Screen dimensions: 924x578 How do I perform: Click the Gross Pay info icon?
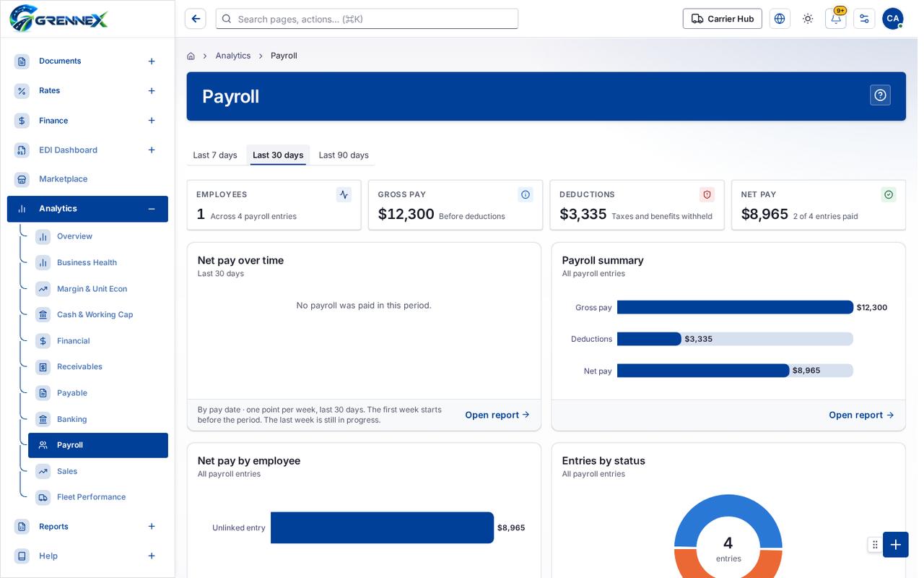pos(526,194)
